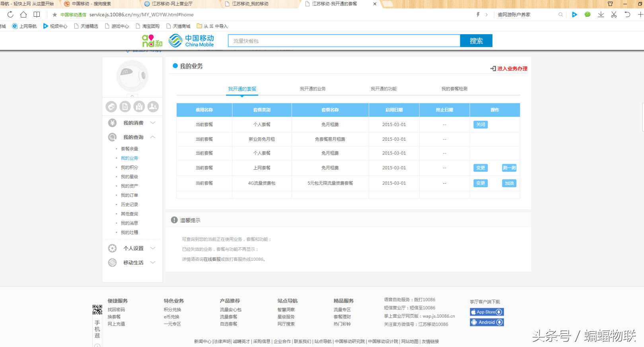Click the footer 找回密码 link
This screenshot has height=347, width=644.
point(116,310)
